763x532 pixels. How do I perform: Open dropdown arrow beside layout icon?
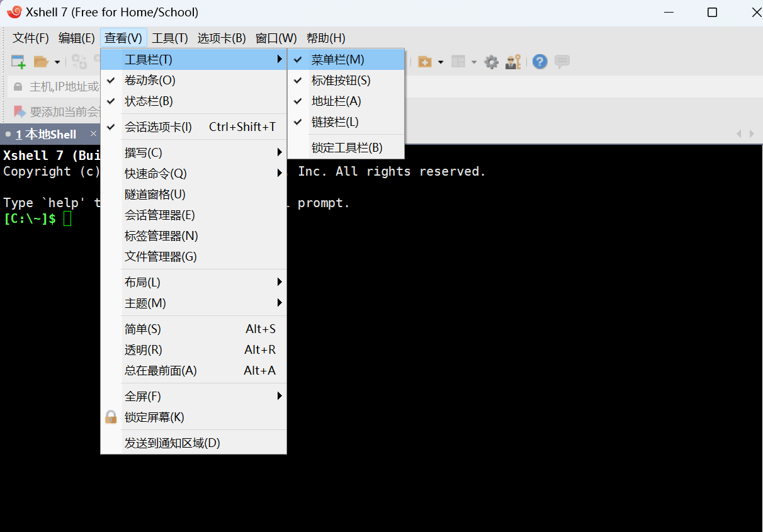click(x=473, y=62)
